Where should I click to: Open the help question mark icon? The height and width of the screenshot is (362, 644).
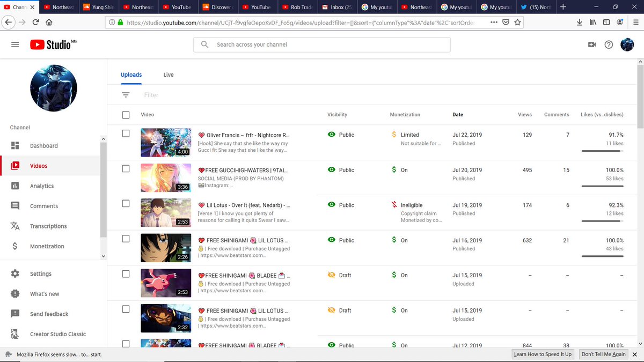point(609,45)
